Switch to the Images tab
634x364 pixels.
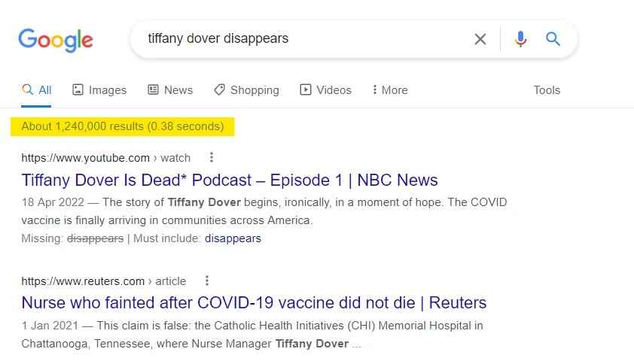point(99,90)
